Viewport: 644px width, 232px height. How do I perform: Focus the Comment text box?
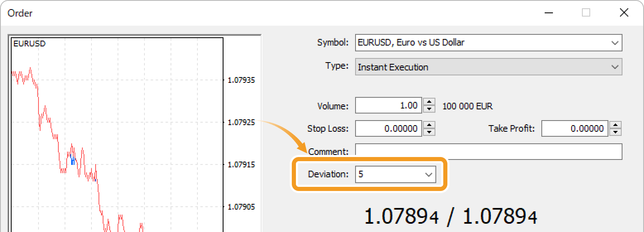tap(488, 152)
